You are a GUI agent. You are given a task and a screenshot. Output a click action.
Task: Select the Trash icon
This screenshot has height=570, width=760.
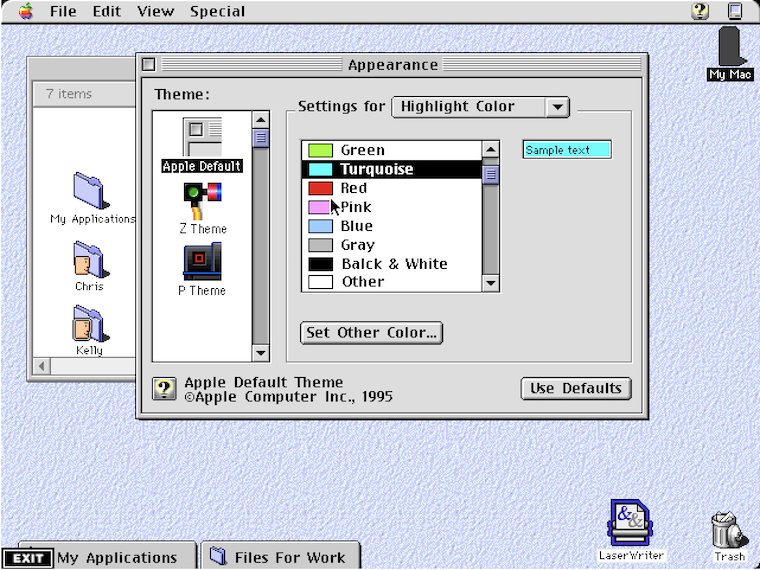coord(728,531)
